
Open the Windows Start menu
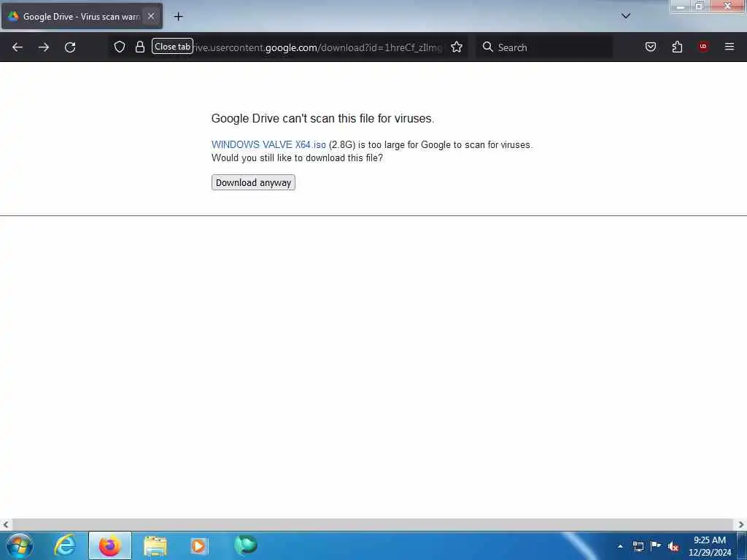pos(20,545)
